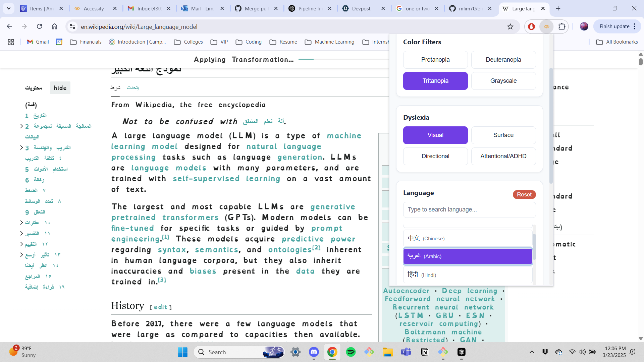Toggle the Tritanopia color filter

[x=435, y=81]
